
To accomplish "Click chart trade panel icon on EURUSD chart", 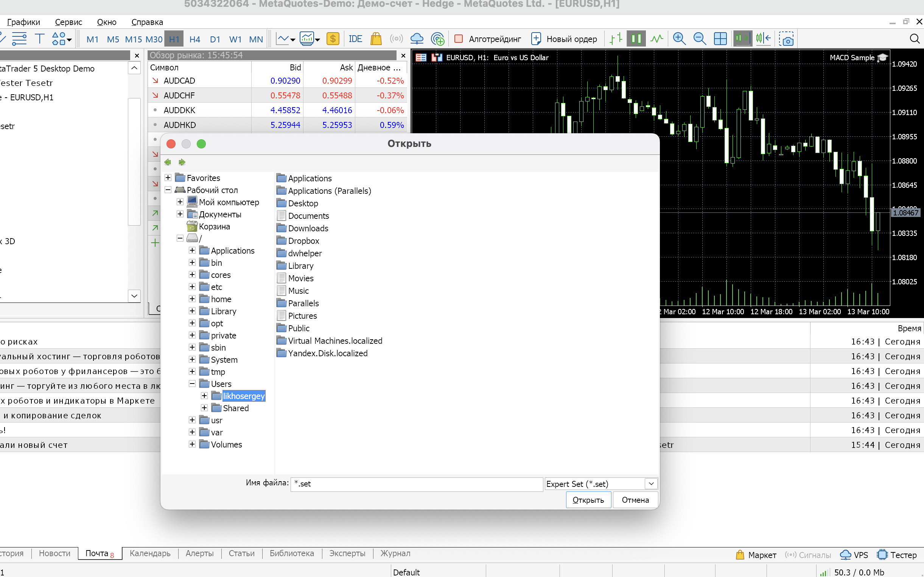I will [436, 58].
